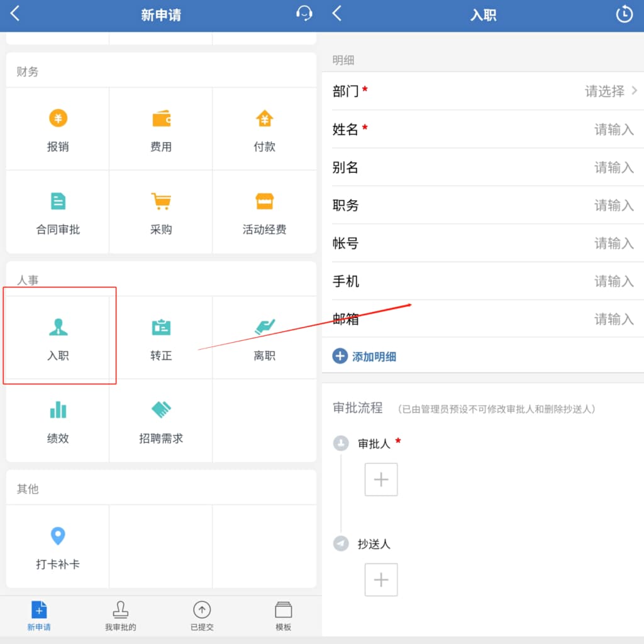Viewport: 644px width, 644px height.
Task: Add an approver with the 审批人 plus button
Action: click(381, 479)
